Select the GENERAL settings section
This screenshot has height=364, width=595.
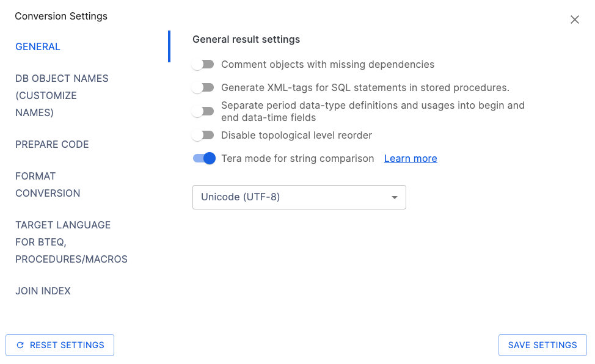[x=38, y=46]
